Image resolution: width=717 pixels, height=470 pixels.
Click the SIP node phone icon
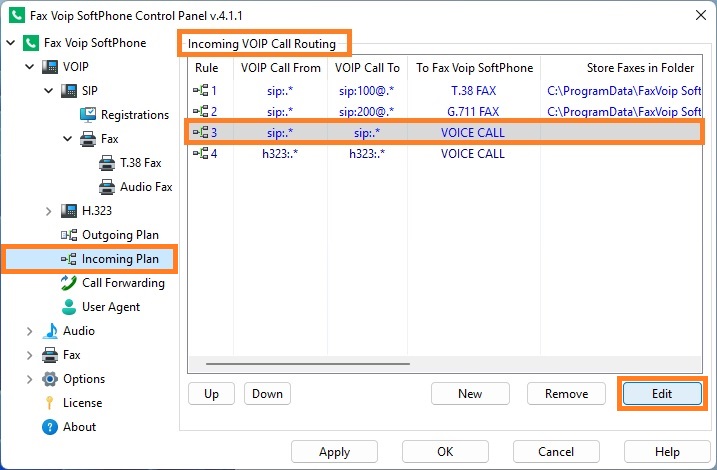69,91
